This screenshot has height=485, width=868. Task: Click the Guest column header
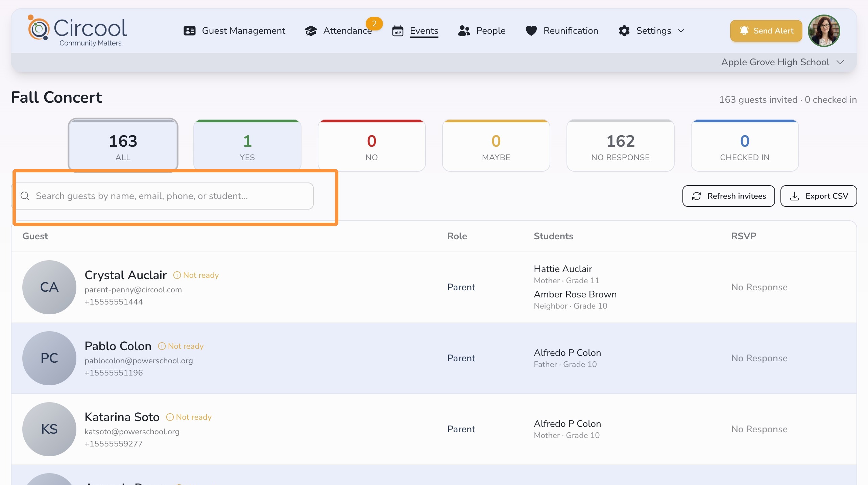coord(35,236)
